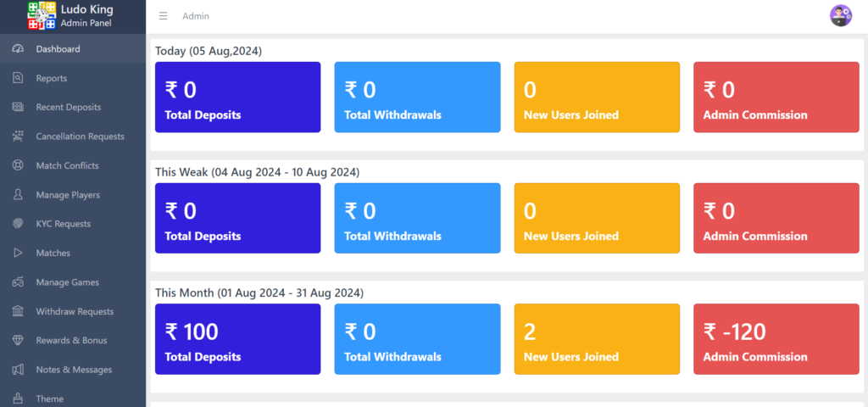This screenshot has width=868, height=407.
Task: Click the 'Today (05 Aug,2024)' heading
Action: coord(209,51)
